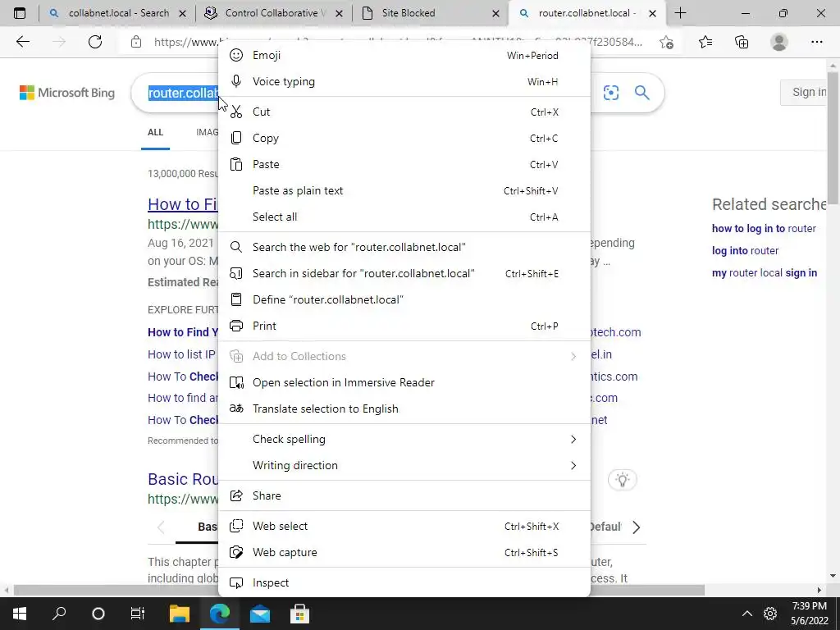
Task: Show hidden system tray icons
Action: coord(746,614)
